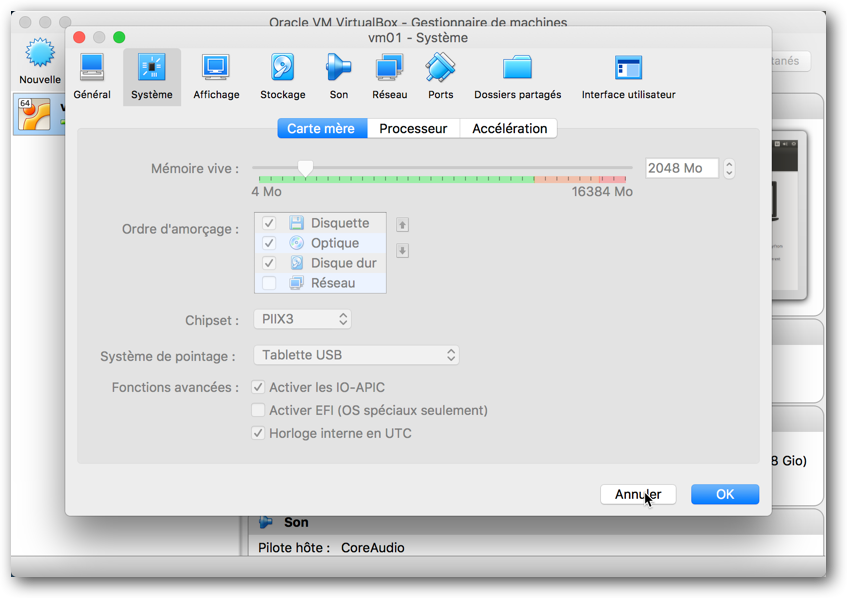Screen dimensions: 847x598
Task: Click the memory field showing 2048 Mo
Action: 682,168
